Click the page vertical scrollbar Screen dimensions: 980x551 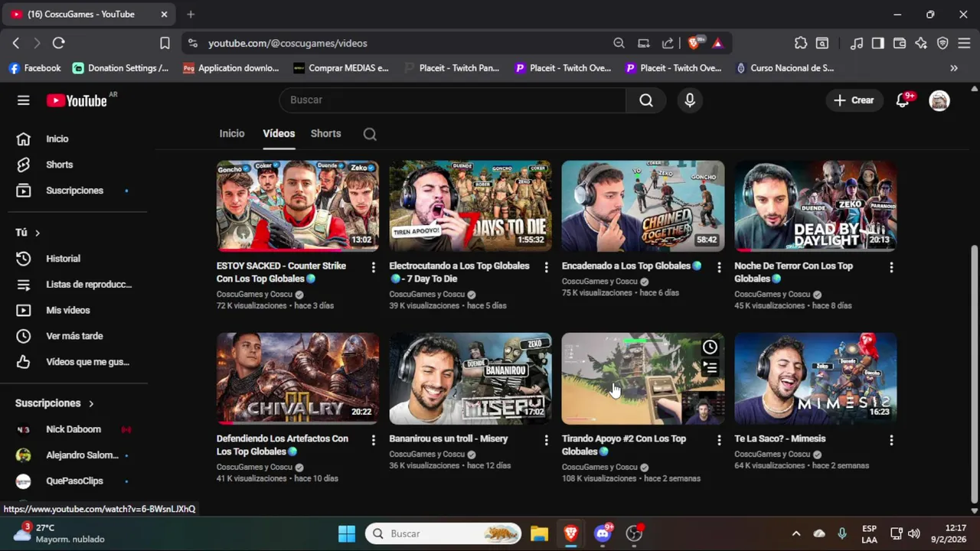coord(974,373)
